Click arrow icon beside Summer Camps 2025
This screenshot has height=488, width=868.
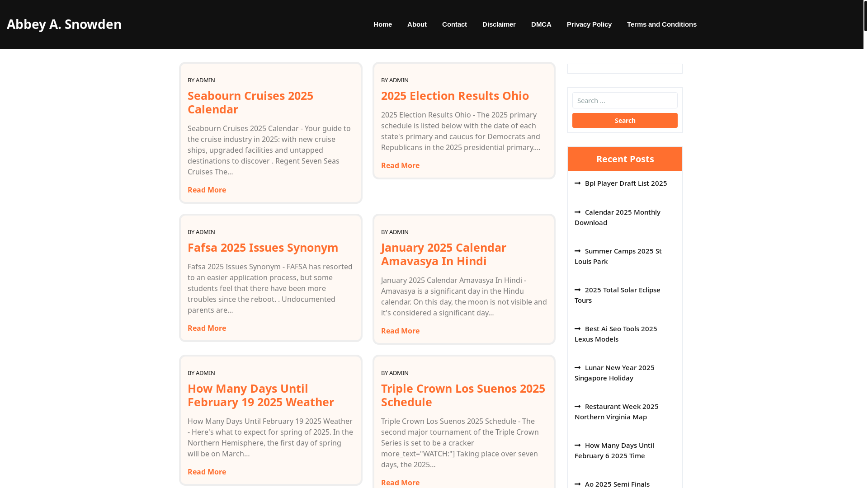point(577,251)
